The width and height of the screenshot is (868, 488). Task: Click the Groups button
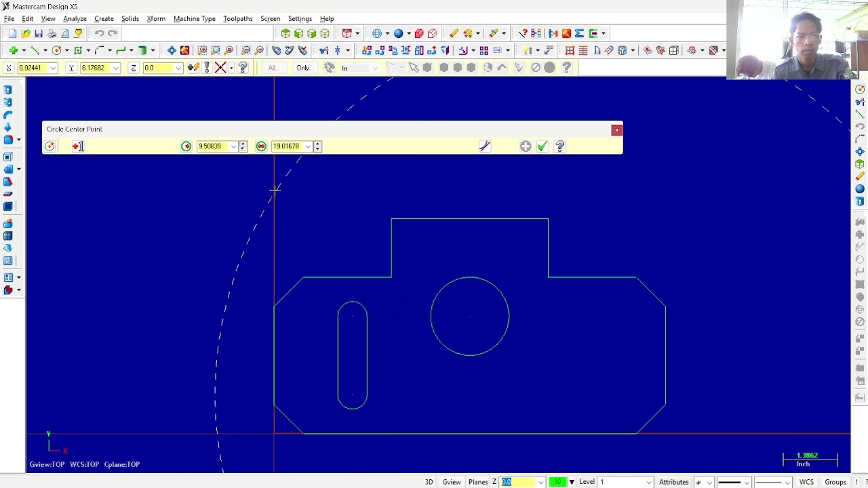pos(835,482)
